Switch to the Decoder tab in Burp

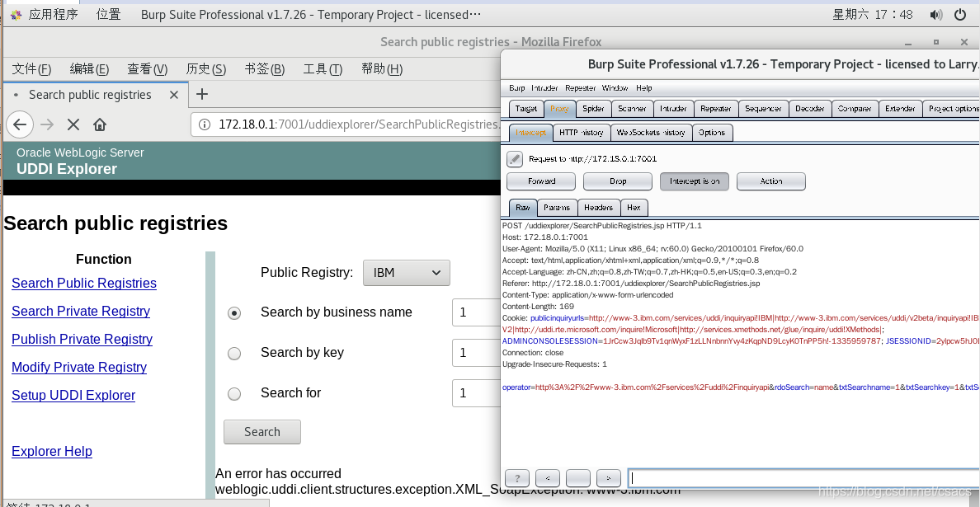click(810, 109)
